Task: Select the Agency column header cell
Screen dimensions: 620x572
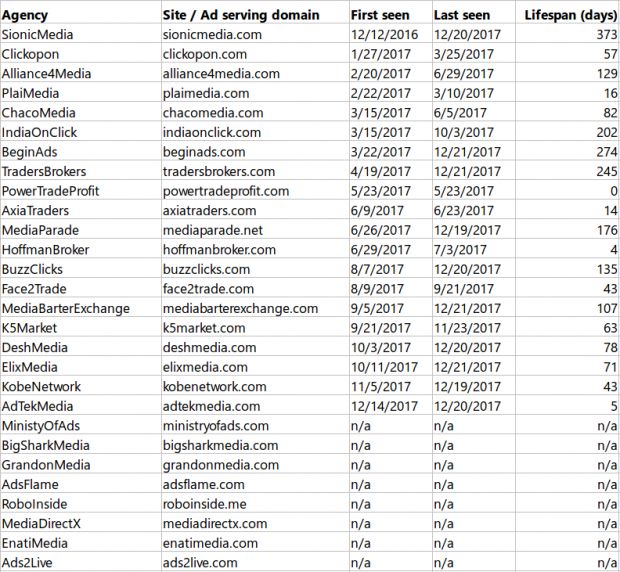Action: [x=81, y=15]
